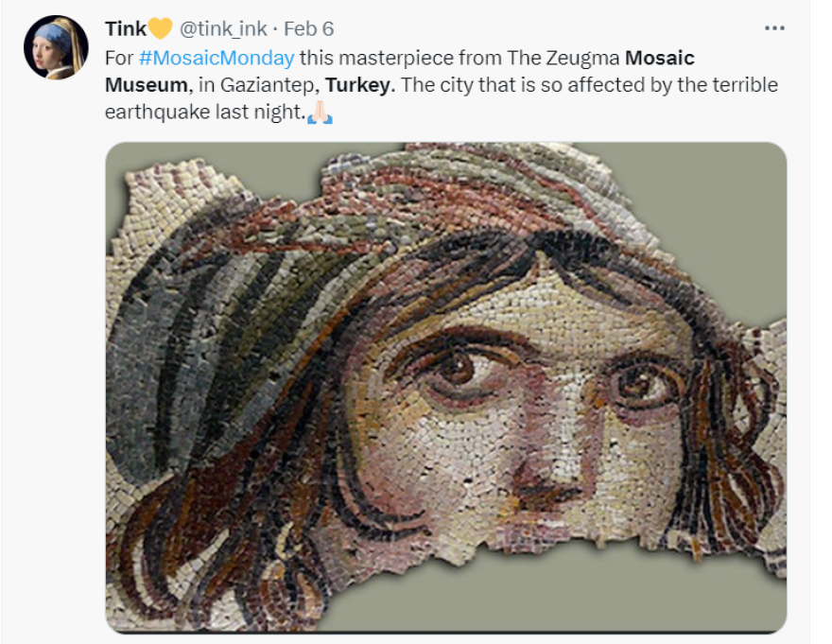Screen dimensions: 832x644
Task: Click the bold word Mosaic after Zeugma
Action: point(660,58)
